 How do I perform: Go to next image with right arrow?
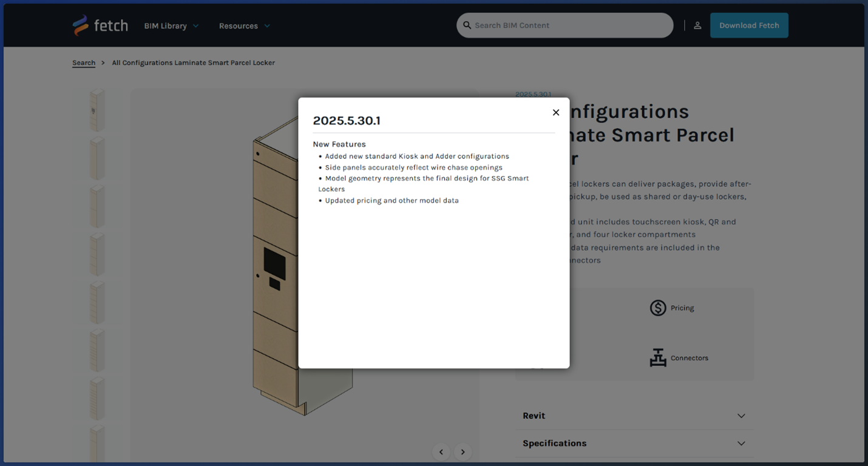[463, 452]
